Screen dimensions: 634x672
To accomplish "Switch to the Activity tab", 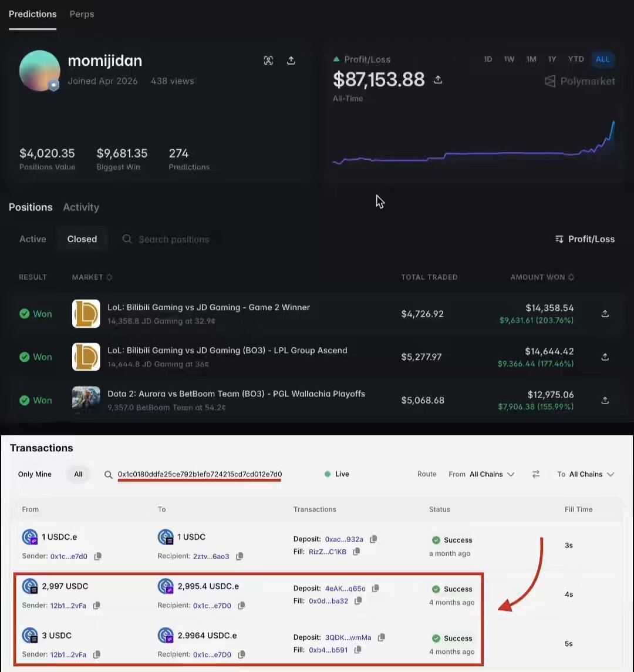I will pyautogui.click(x=81, y=207).
